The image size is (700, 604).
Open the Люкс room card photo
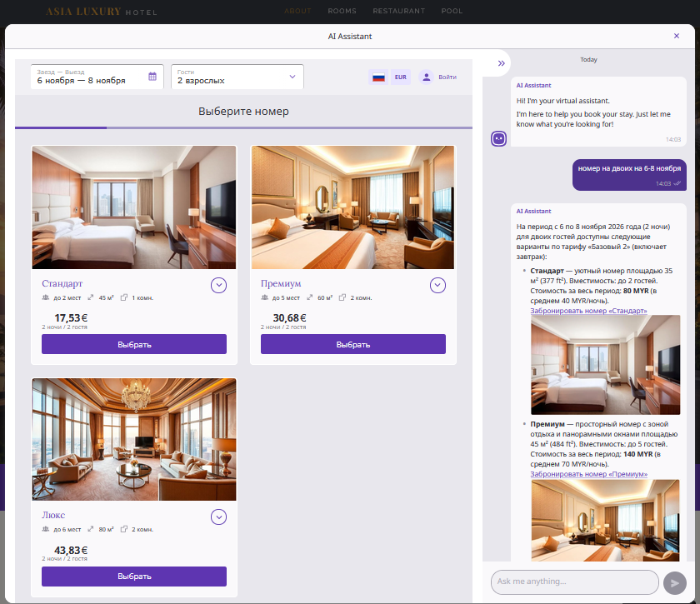pyautogui.click(x=134, y=439)
